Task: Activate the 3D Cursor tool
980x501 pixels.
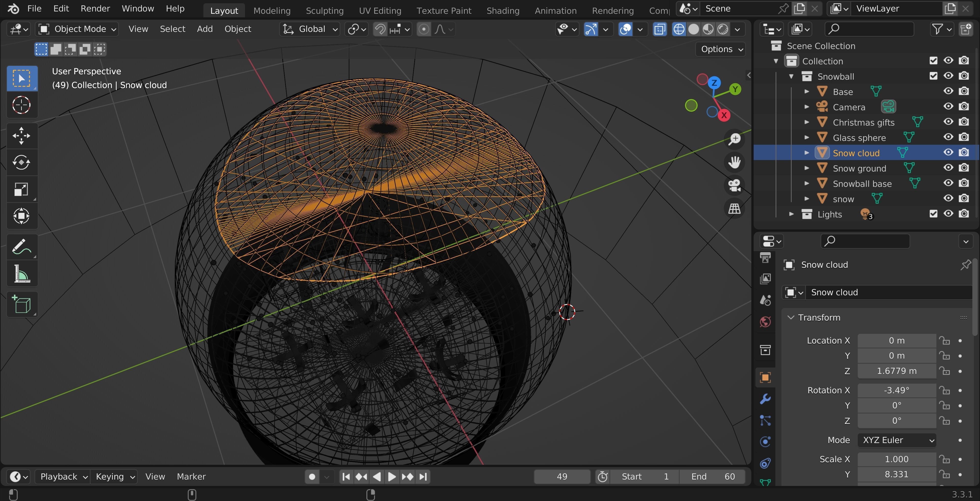Action: 22,105
